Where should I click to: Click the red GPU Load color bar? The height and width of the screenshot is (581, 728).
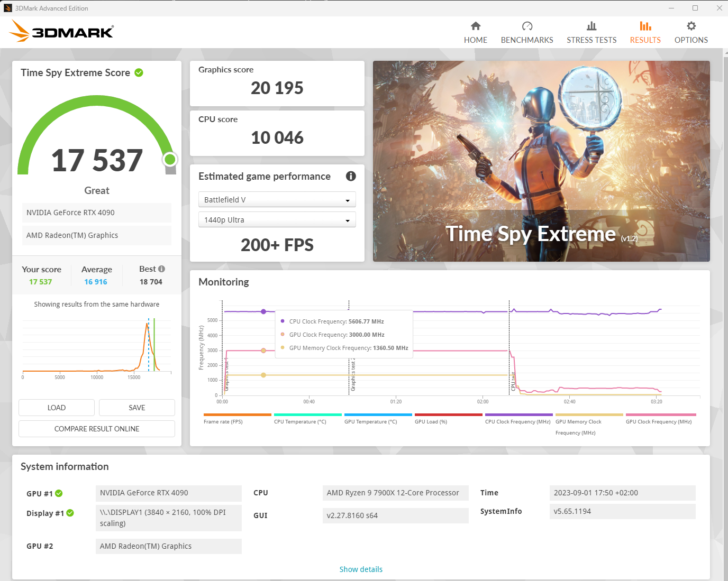coord(449,415)
